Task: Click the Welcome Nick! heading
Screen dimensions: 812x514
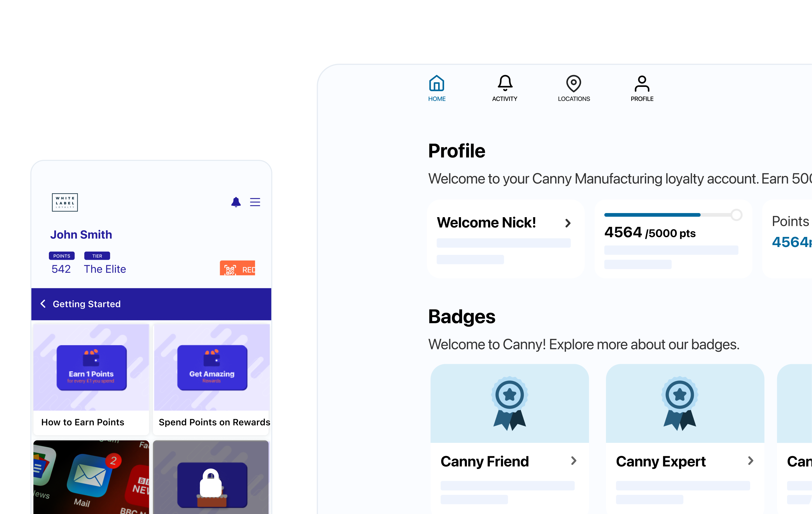Action: [x=486, y=223]
